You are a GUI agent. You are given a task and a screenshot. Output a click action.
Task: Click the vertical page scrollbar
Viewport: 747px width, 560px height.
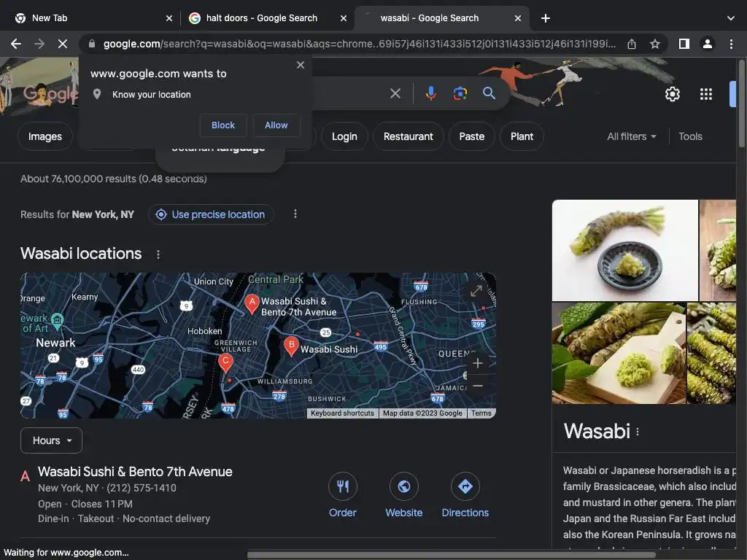[741, 104]
